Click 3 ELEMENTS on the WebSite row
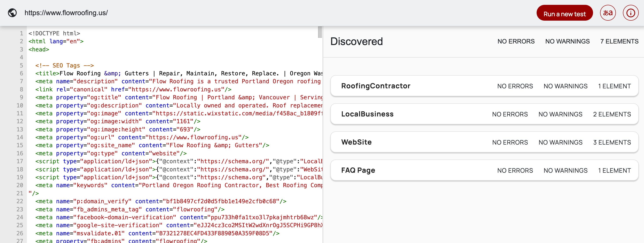 612,143
